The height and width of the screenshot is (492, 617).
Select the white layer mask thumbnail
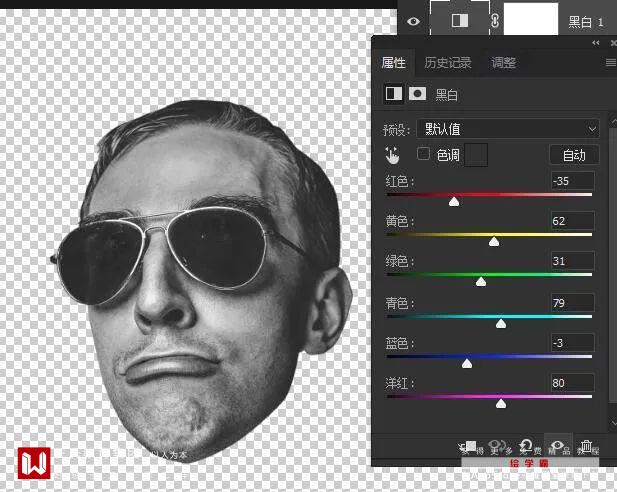coord(531,20)
